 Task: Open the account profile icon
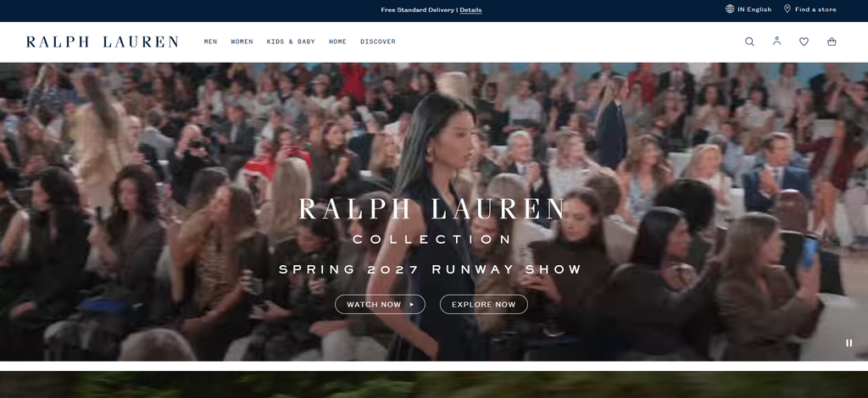[776, 41]
